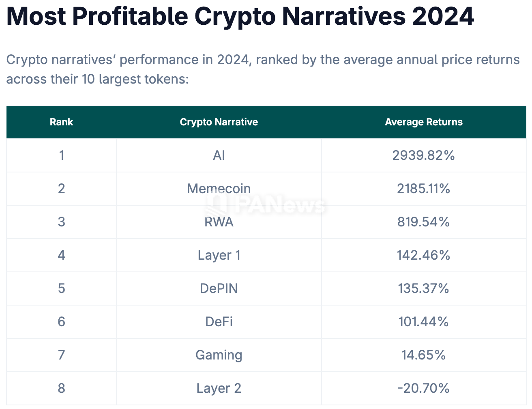
Task: Click the Average Returns column header
Action: coord(423,122)
